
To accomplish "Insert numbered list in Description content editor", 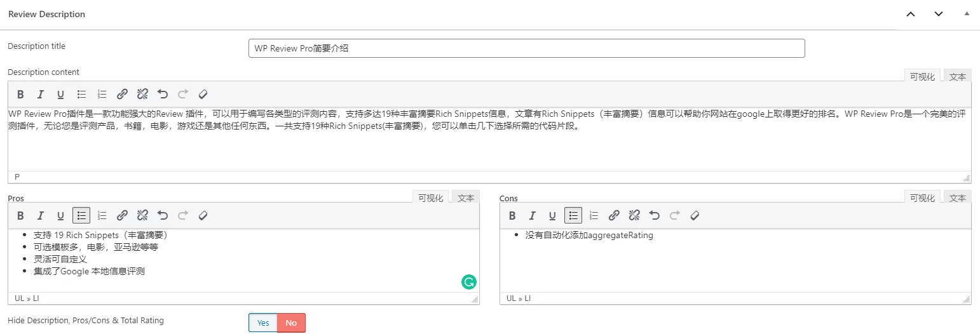I will [102, 95].
